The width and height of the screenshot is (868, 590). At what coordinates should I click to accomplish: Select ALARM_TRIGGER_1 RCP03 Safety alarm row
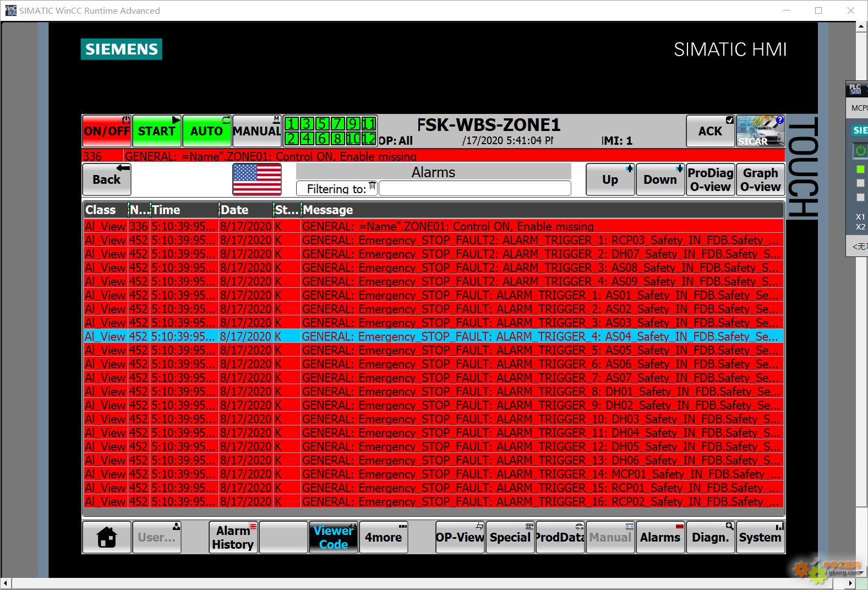pyautogui.click(x=434, y=240)
